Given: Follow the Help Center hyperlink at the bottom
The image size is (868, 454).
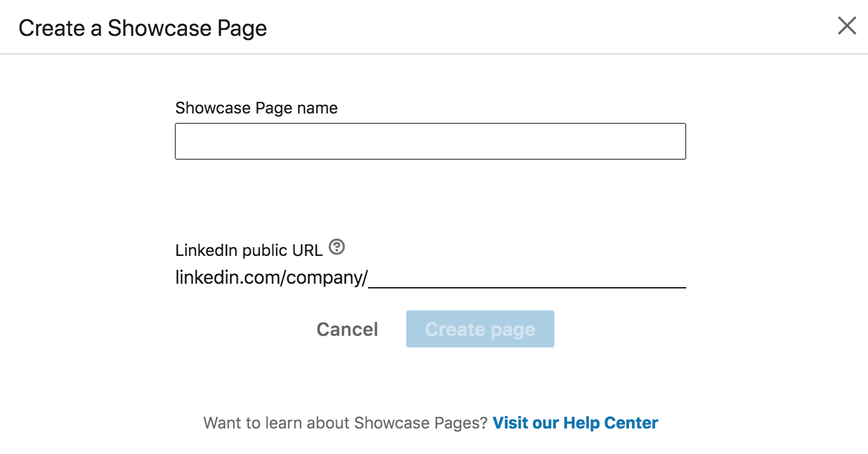Looking at the screenshot, I should [x=575, y=423].
